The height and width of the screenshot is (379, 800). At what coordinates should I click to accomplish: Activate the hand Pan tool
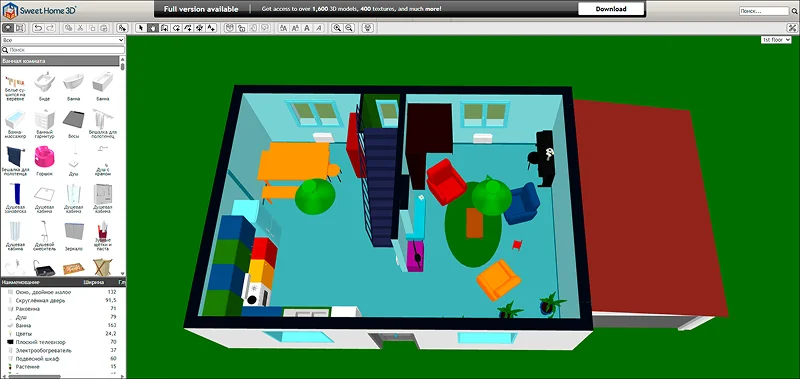[153, 28]
